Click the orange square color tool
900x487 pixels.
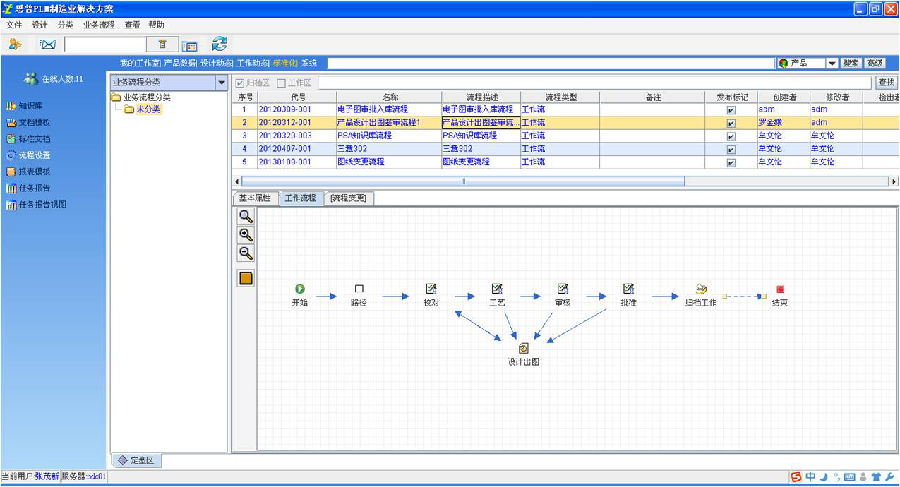click(245, 277)
